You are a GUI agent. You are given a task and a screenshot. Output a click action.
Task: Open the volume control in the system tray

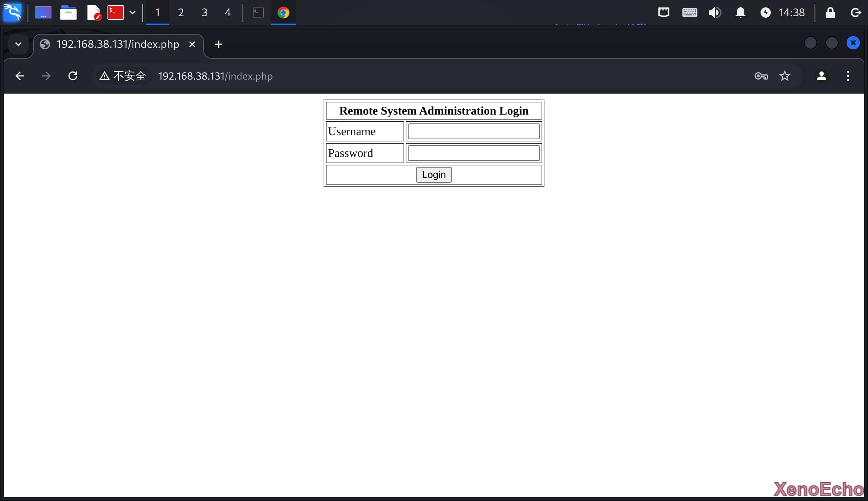(714, 13)
